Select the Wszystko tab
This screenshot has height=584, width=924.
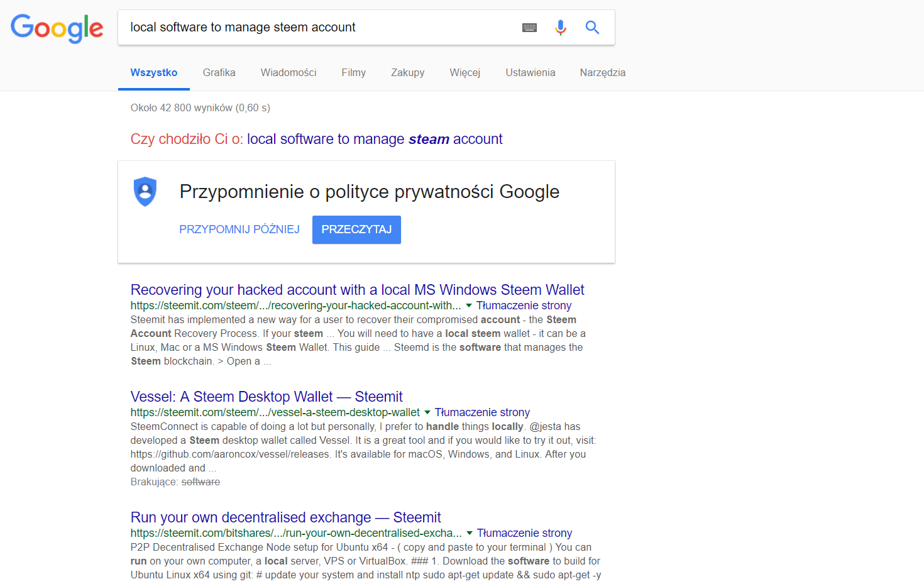click(x=154, y=73)
